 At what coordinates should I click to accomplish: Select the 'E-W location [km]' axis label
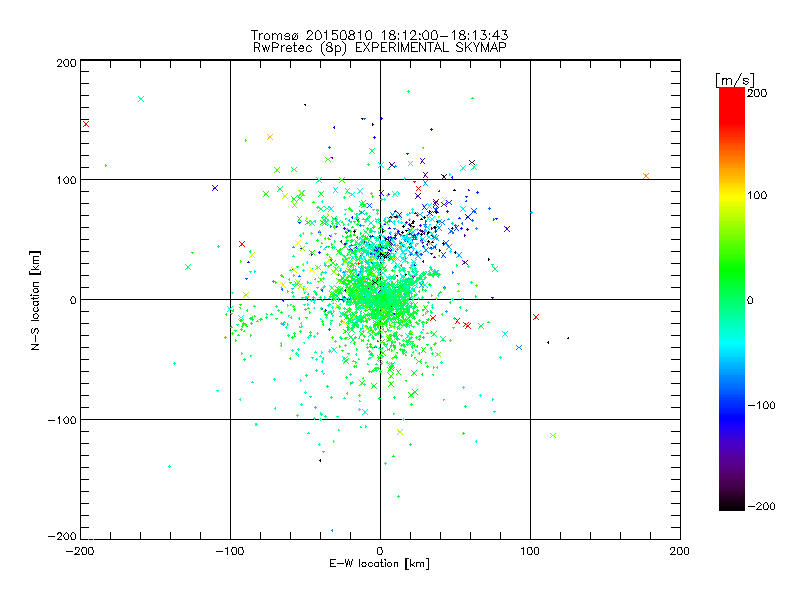[x=379, y=564]
